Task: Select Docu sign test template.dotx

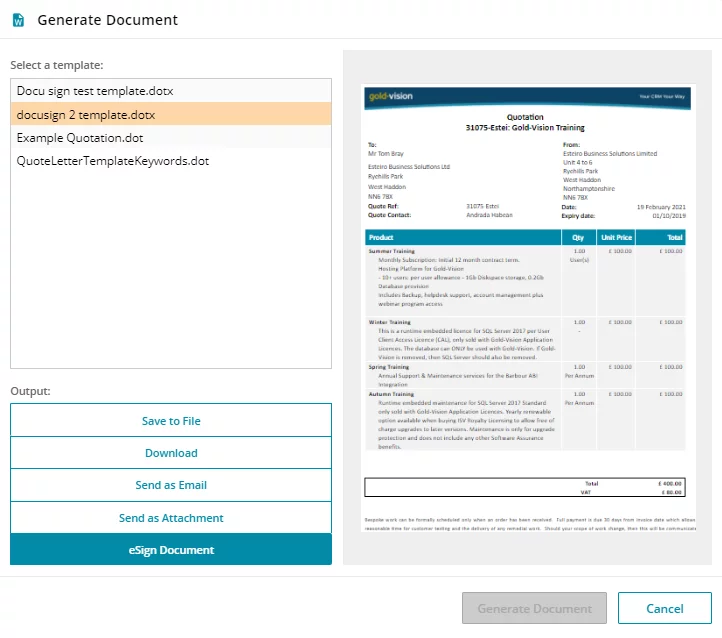Action: (x=171, y=91)
